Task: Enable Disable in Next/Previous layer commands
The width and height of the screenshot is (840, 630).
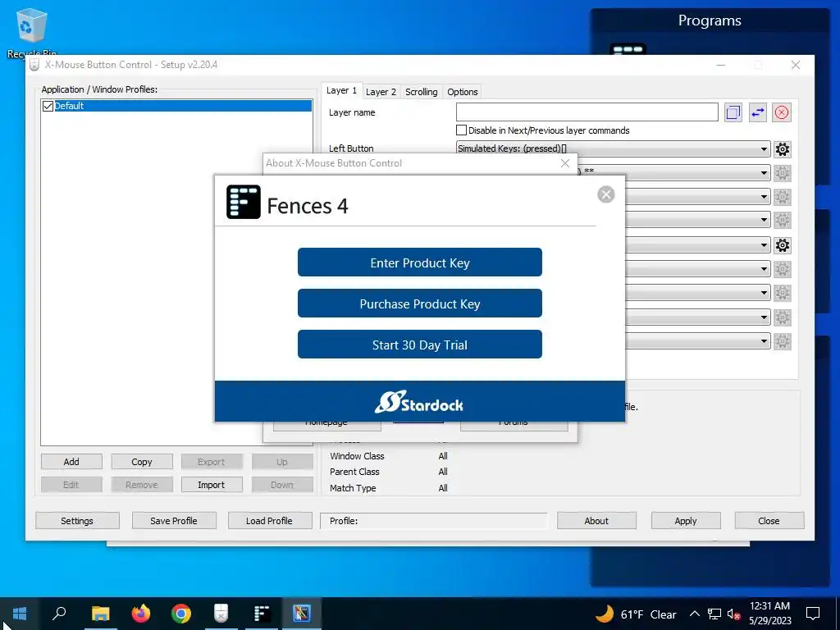Action: (x=461, y=130)
